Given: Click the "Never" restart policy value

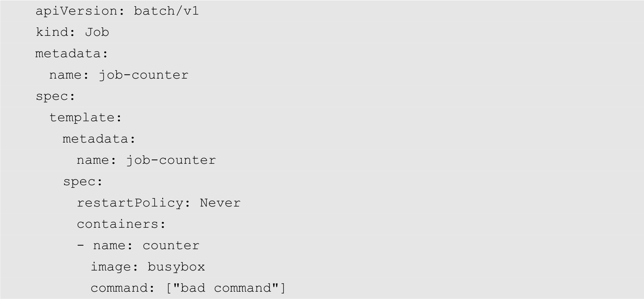Looking at the screenshot, I should 220,203.
